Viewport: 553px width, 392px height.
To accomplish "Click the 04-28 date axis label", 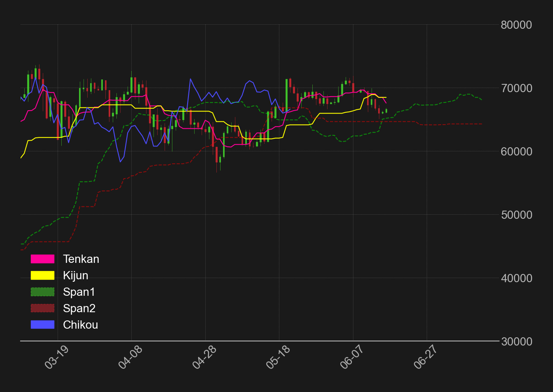I will pos(204,357).
